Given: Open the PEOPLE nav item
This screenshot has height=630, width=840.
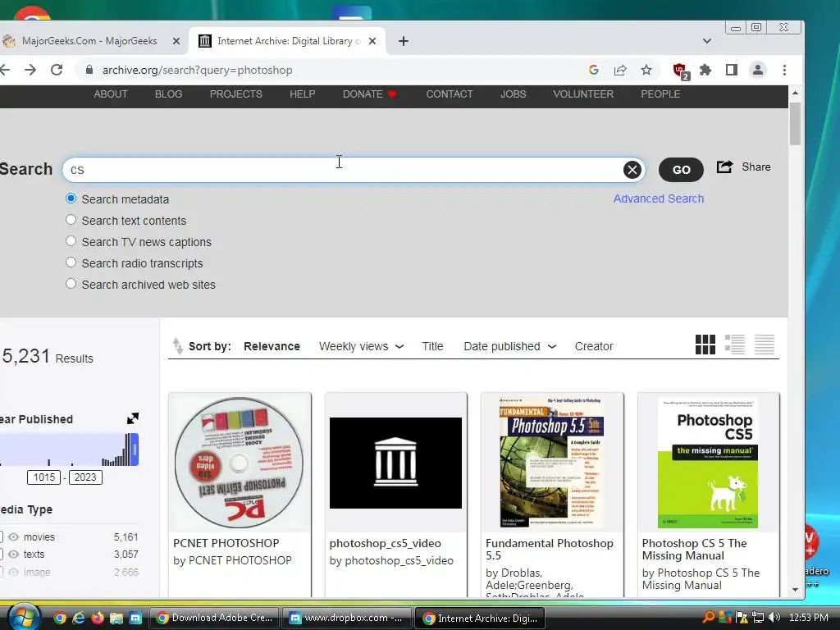Looking at the screenshot, I should [x=660, y=94].
